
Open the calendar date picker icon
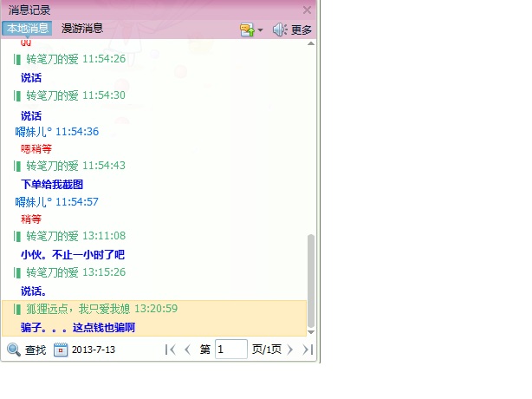61,350
